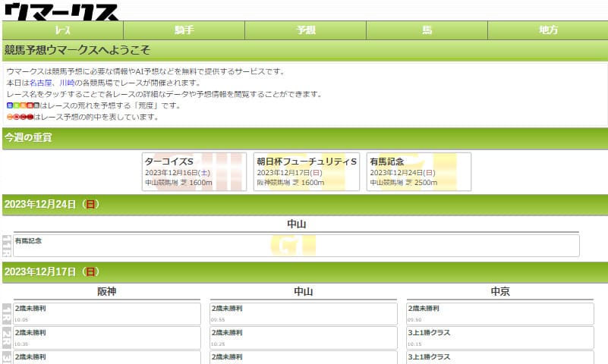
Task: Open the ターコイズS graded race card
Action: pos(194,171)
